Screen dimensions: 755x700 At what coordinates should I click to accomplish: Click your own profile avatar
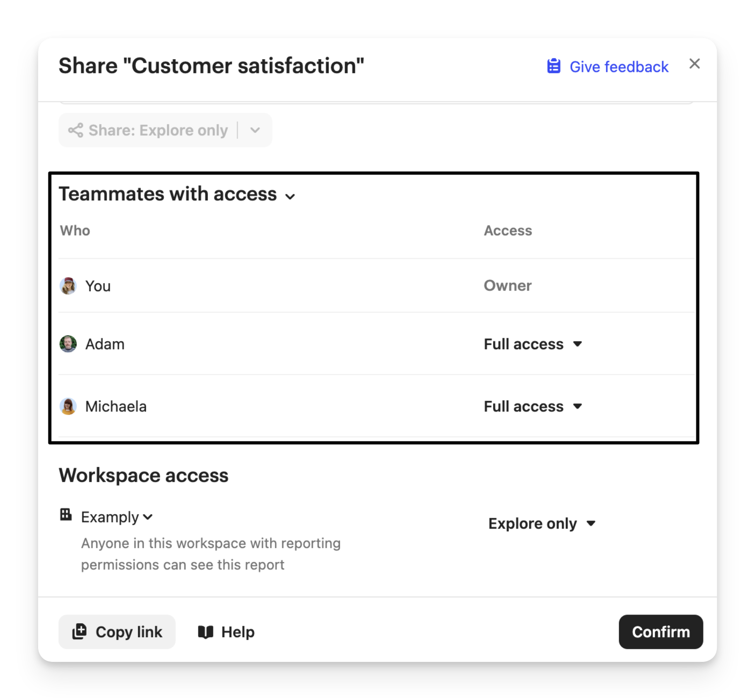pyautogui.click(x=68, y=286)
